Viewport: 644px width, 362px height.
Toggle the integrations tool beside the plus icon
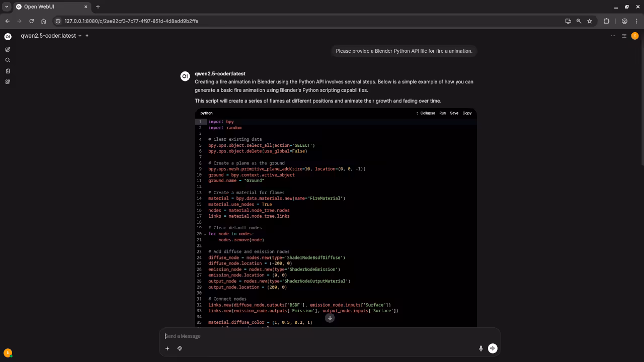[180, 348]
